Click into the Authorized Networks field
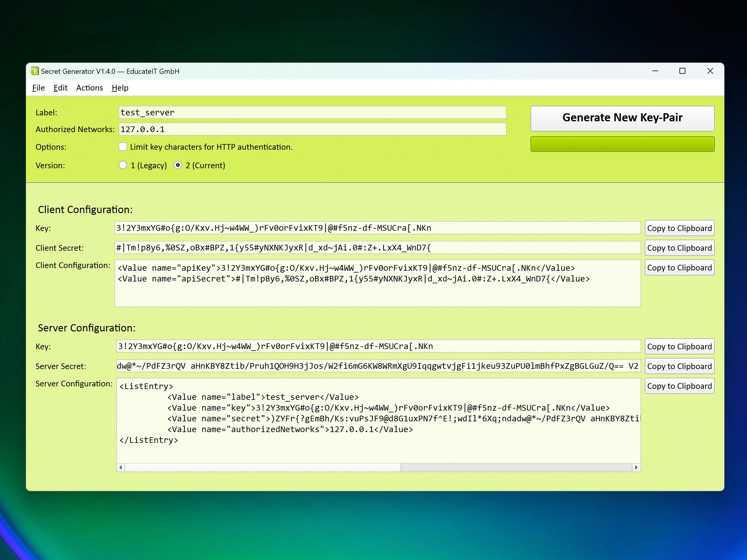This screenshot has width=747, height=560. pos(312,129)
